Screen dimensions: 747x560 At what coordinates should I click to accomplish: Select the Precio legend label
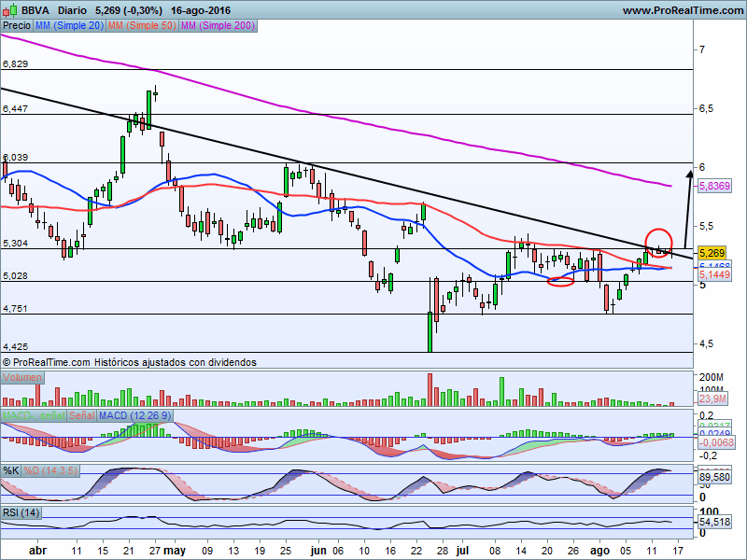click(x=17, y=26)
